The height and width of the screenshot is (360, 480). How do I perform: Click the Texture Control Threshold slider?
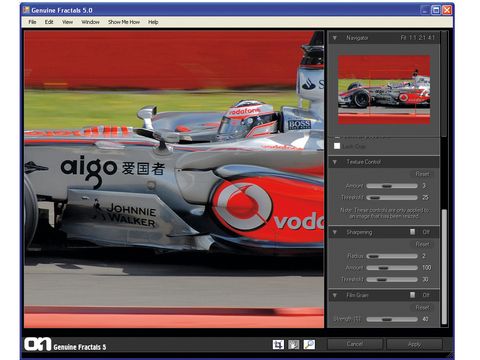(392, 197)
